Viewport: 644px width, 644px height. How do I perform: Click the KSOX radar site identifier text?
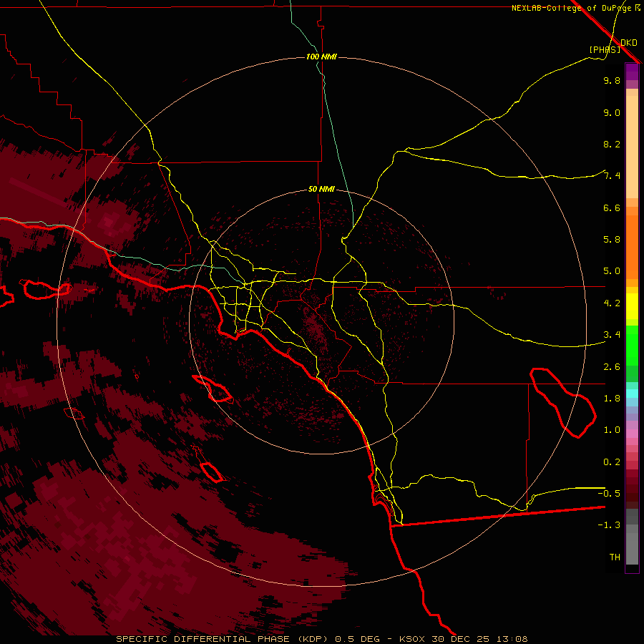click(414, 639)
